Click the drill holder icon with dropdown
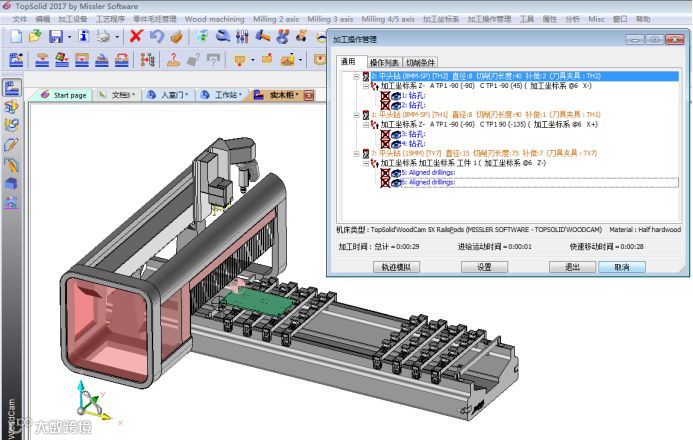Screen dimensions: 693x441 point(240,59)
